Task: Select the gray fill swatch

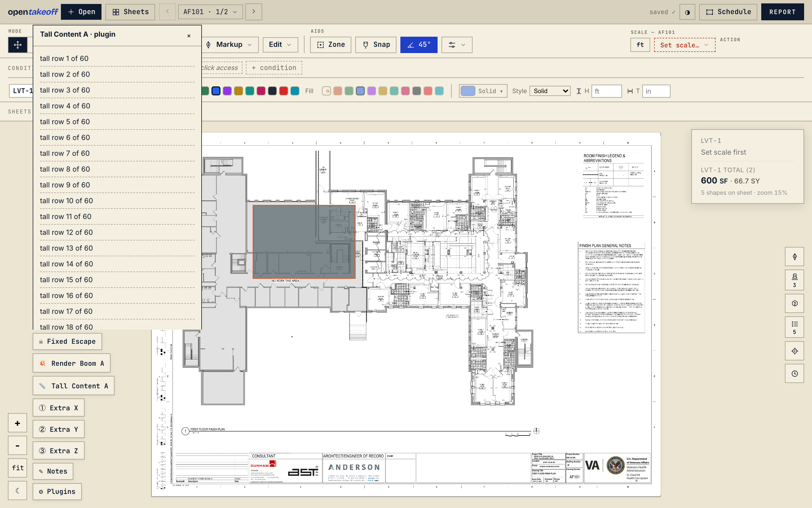Action: 417,91
